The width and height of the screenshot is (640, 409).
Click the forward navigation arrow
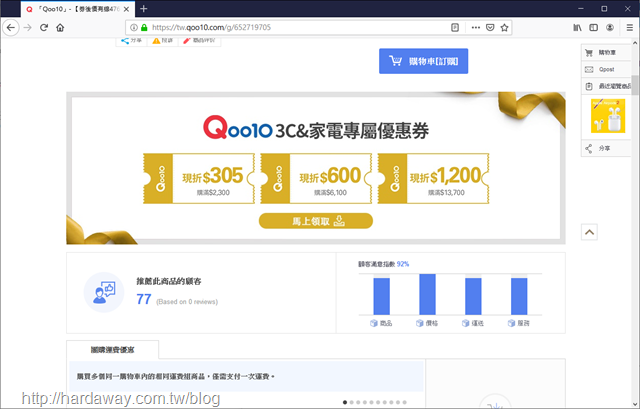pyautogui.click(x=28, y=28)
